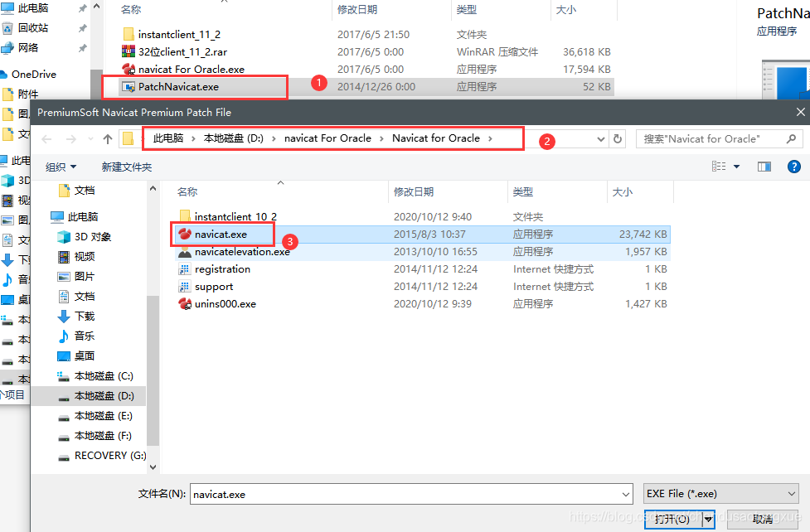Open instantclient_11_2 folder in background Explorer
The image size is (810, 532).
click(179, 35)
